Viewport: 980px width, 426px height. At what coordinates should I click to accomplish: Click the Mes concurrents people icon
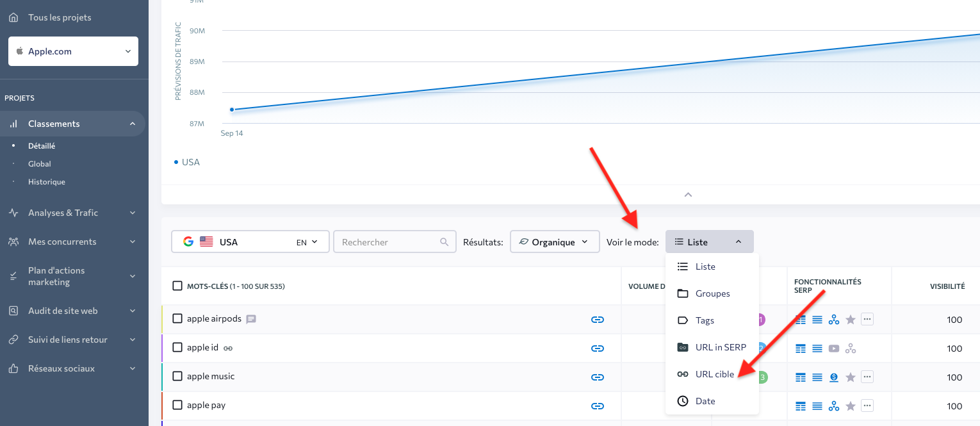click(13, 242)
